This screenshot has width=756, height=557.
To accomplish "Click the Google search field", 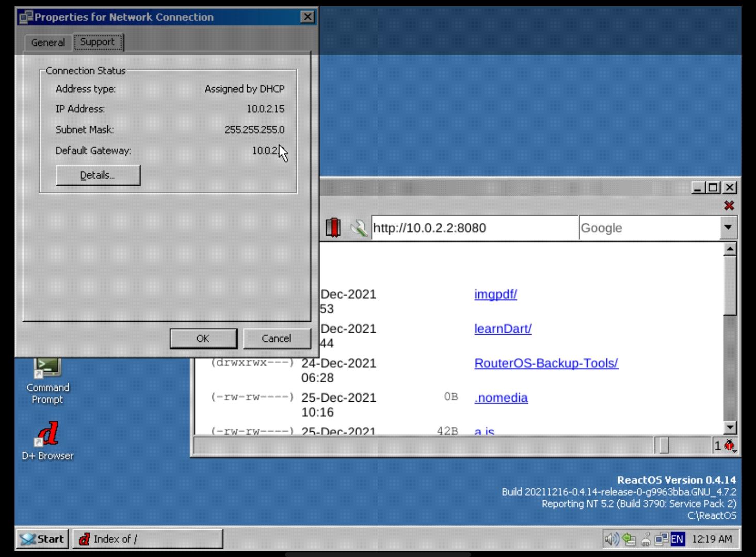I will tap(649, 228).
